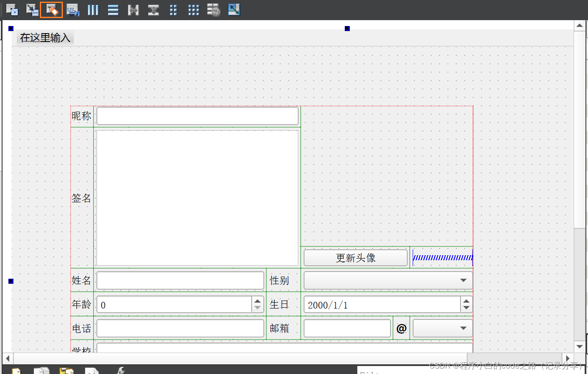The image size is (588, 374).
Task: Click the 邮箱 username input field
Action: [347, 328]
